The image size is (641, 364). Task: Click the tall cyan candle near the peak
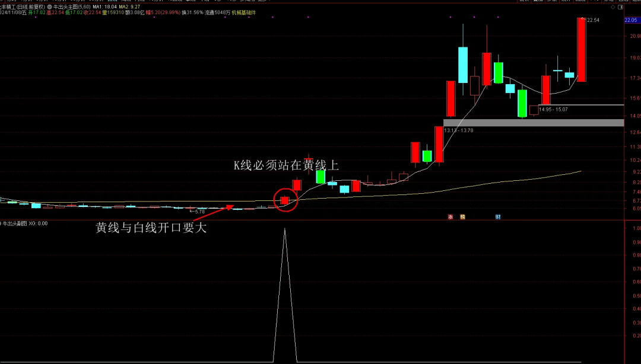(462, 64)
